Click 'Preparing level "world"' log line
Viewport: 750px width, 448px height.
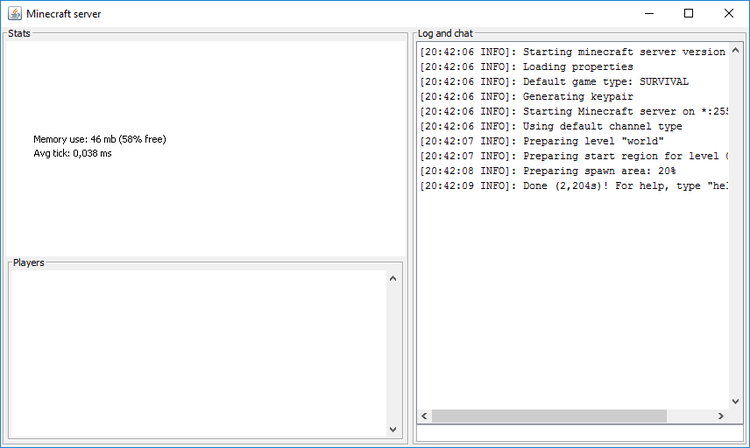click(x=541, y=141)
